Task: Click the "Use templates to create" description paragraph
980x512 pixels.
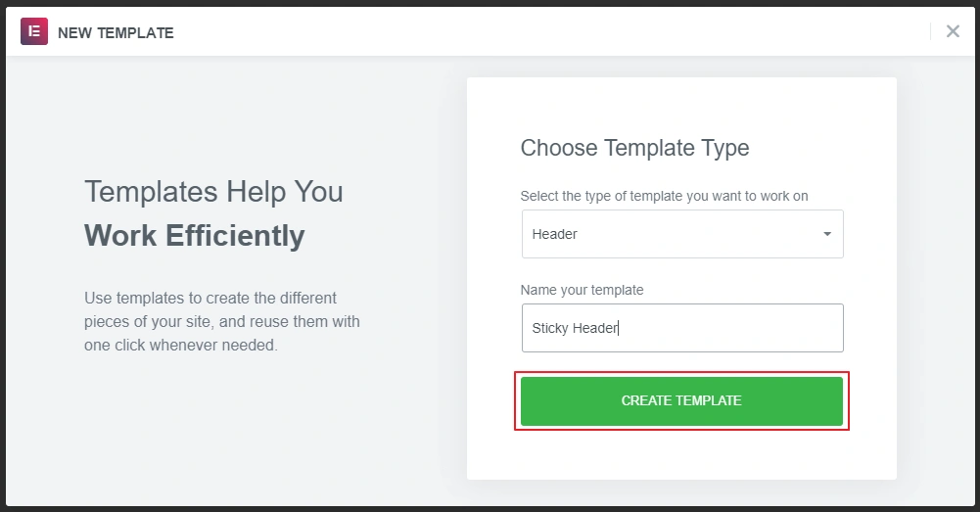Action: click(x=221, y=321)
